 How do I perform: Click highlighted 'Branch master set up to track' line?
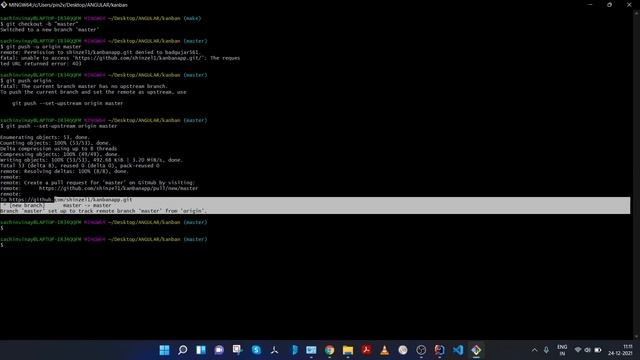(104, 211)
